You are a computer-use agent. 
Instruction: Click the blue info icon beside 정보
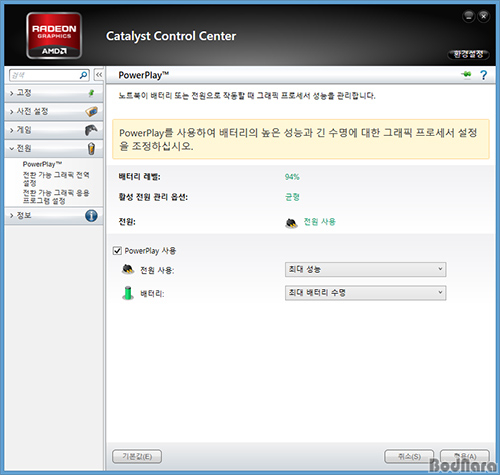(91, 216)
